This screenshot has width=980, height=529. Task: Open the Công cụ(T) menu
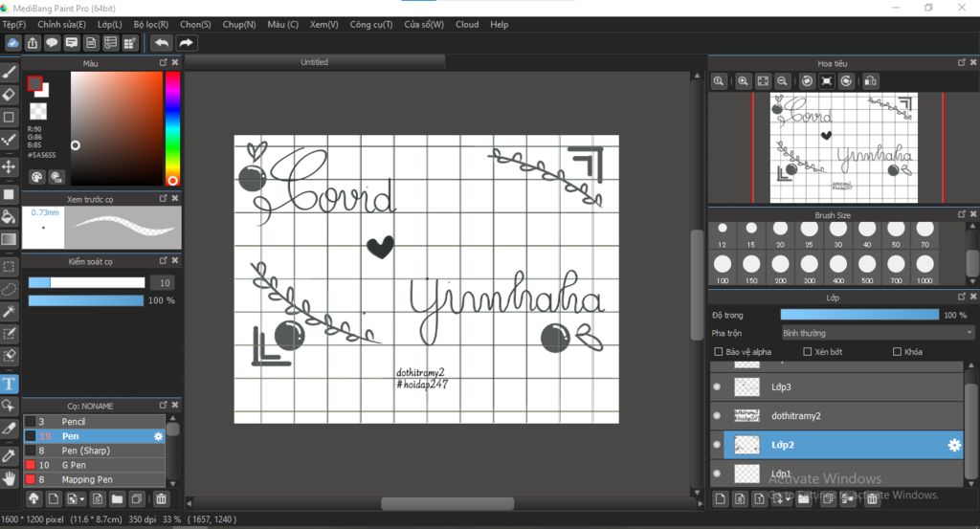370,24
